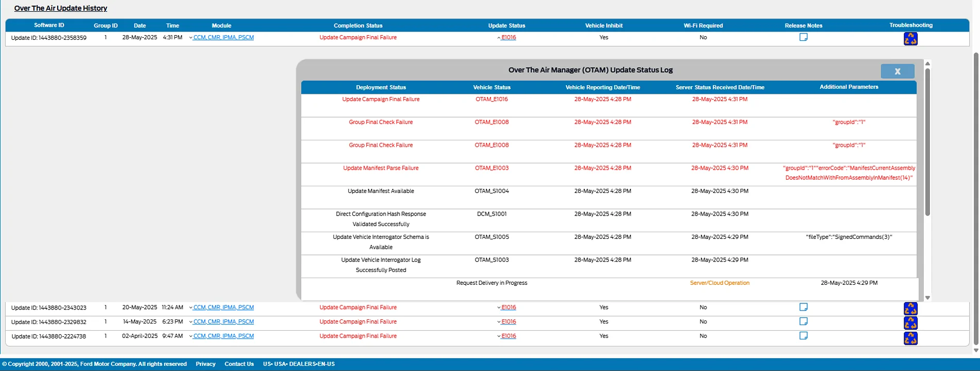Click the Wi-Fi Required column header
Image resolution: width=980 pixels, height=371 pixels.
click(703, 25)
